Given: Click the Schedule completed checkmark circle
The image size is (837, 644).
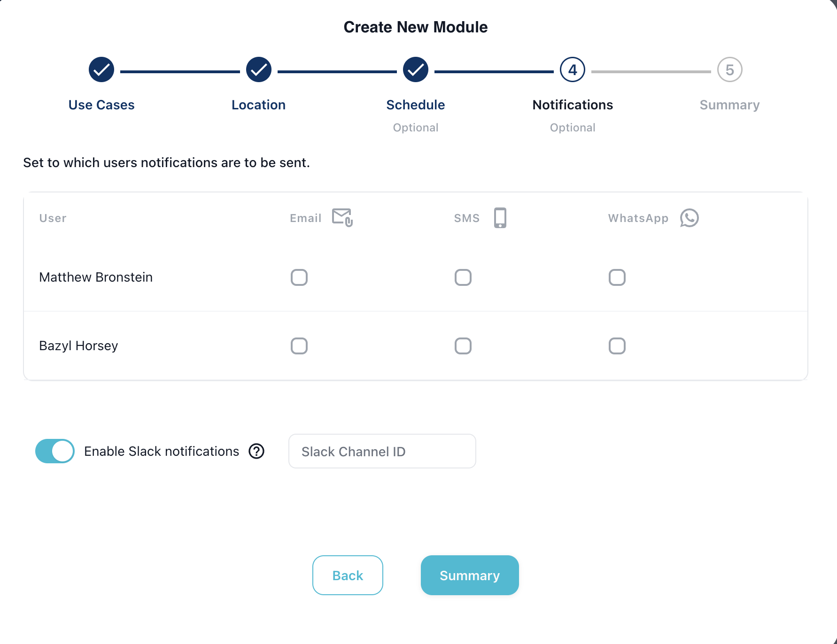Looking at the screenshot, I should 415,69.
